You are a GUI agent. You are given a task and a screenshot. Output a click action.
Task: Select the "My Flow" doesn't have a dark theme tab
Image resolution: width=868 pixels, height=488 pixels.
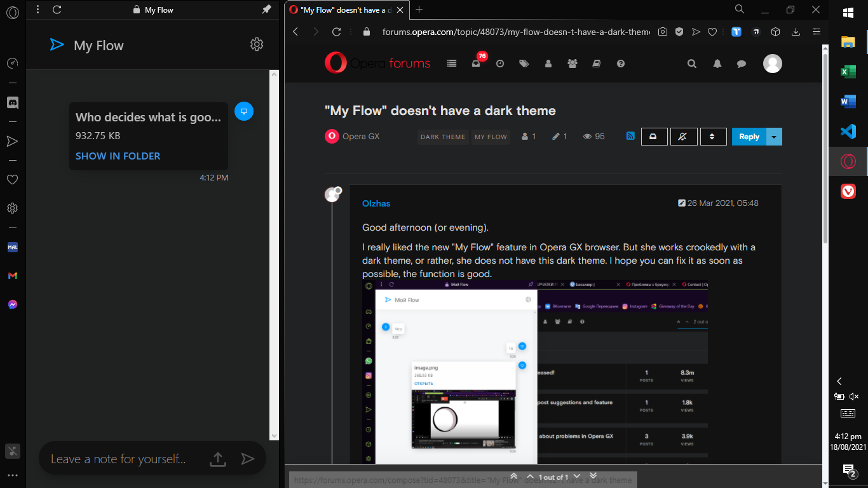[x=346, y=10]
